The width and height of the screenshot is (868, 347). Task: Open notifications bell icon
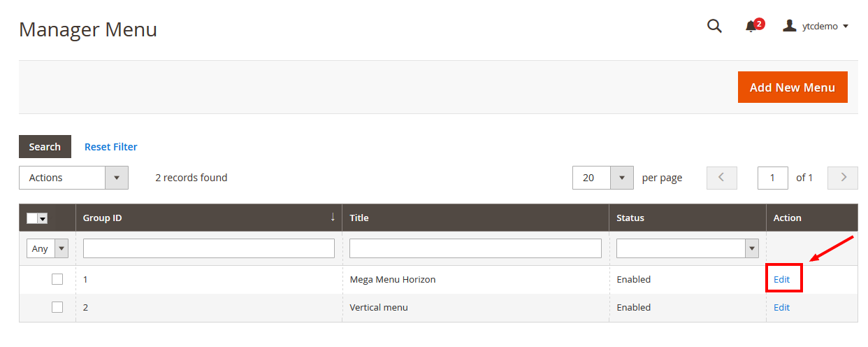(x=752, y=27)
